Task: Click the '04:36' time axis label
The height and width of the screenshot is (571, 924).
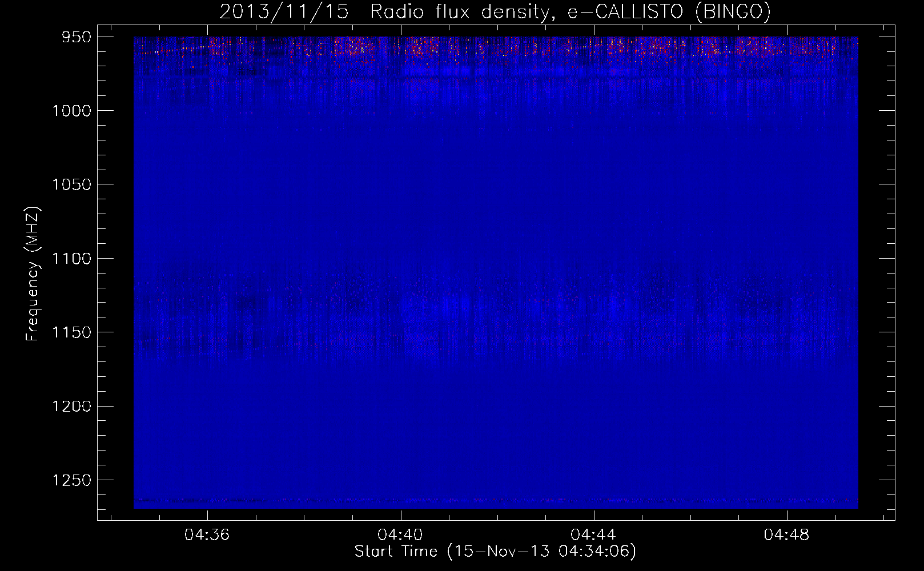Action: tap(207, 534)
